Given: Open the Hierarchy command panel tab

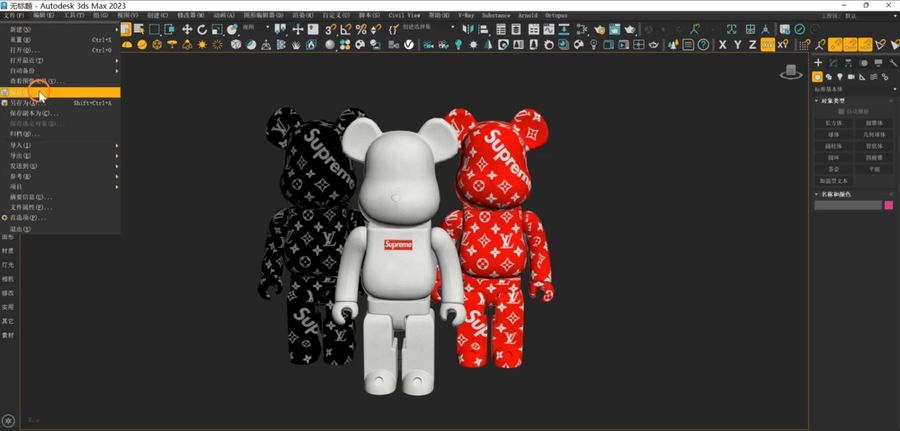Looking at the screenshot, I should (x=848, y=63).
